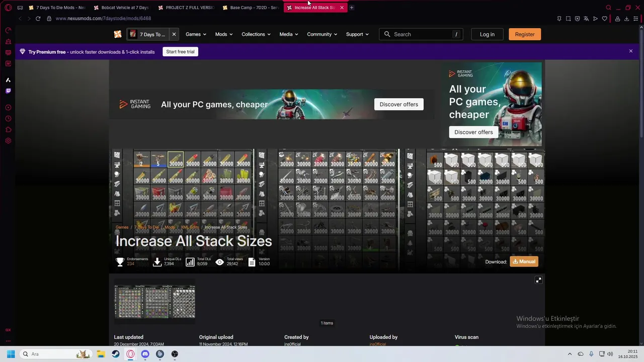The width and height of the screenshot is (644, 362).
Task: Open Extensions cube icon in sidebar
Action: click(x=8, y=130)
